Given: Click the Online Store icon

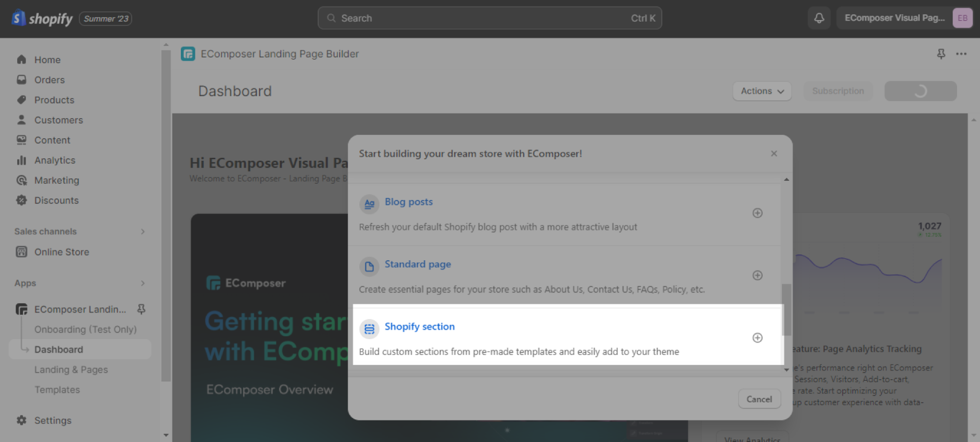Looking at the screenshot, I should pyautogui.click(x=21, y=252).
